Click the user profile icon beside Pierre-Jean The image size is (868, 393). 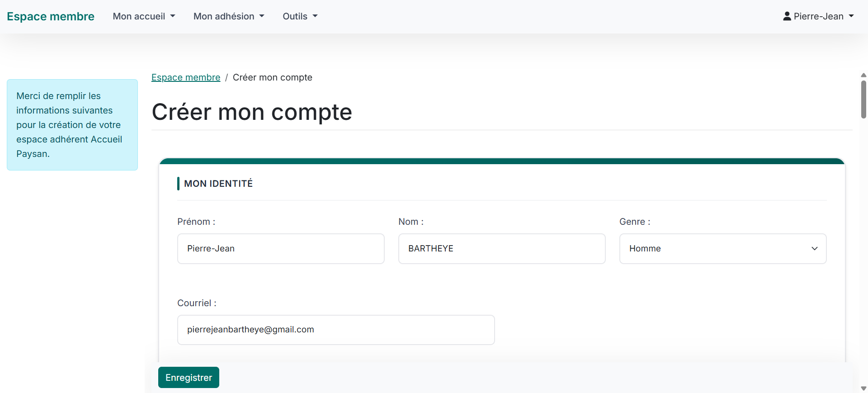click(787, 16)
